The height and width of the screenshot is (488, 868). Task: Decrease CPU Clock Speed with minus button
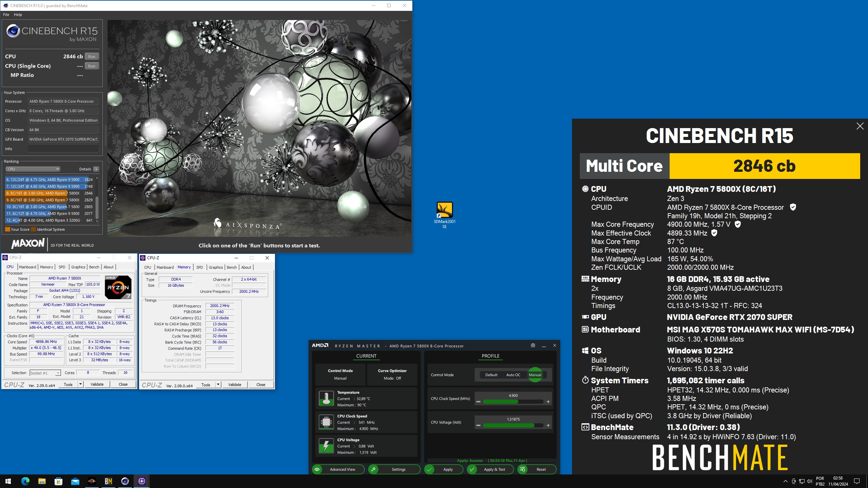click(478, 402)
